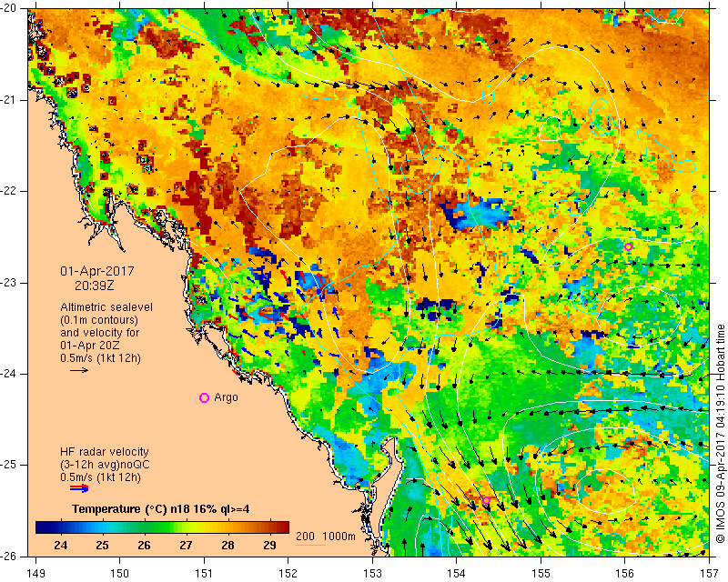Click the red and blue HF radar scale arrow

(79, 487)
